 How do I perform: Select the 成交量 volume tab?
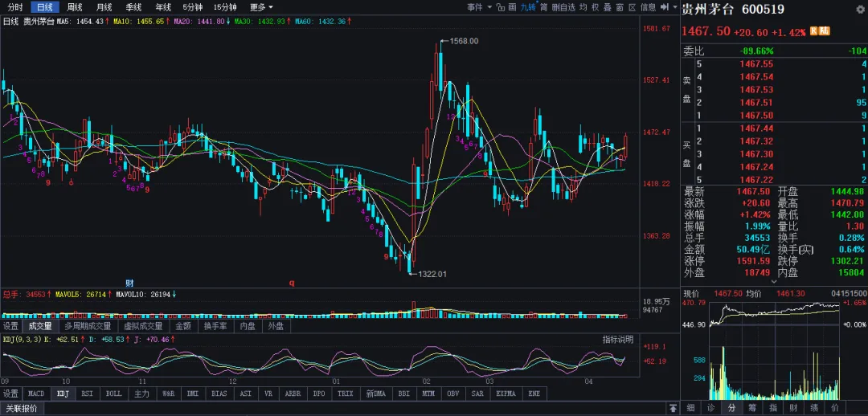[40, 326]
